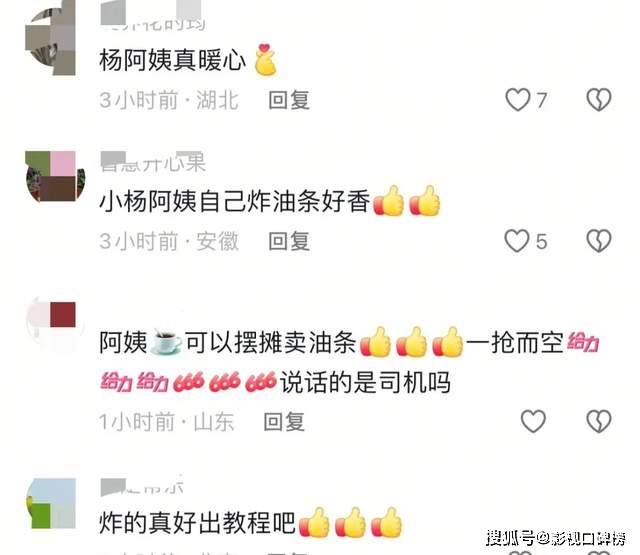Dislike the 说话的是司机吗 comment
Viewport: 640px width, 555px height.
599,421
